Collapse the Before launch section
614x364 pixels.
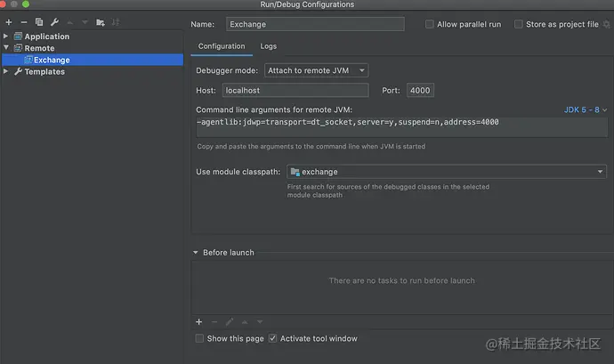tap(196, 253)
